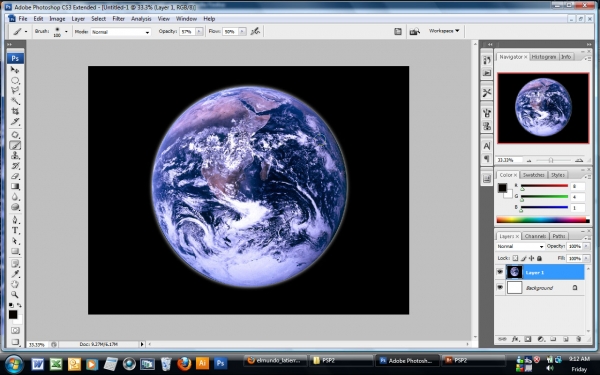This screenshot has height=375, width=600.
Task: Open the Brush preset picker arrow
Action: pyautogui.click(x=66, y=32)
